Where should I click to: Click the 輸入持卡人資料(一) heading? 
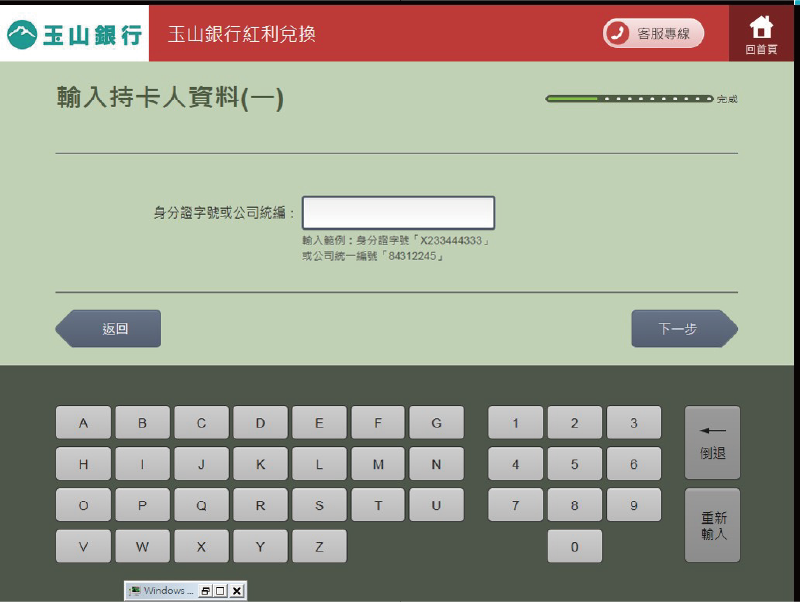[170, 97]
